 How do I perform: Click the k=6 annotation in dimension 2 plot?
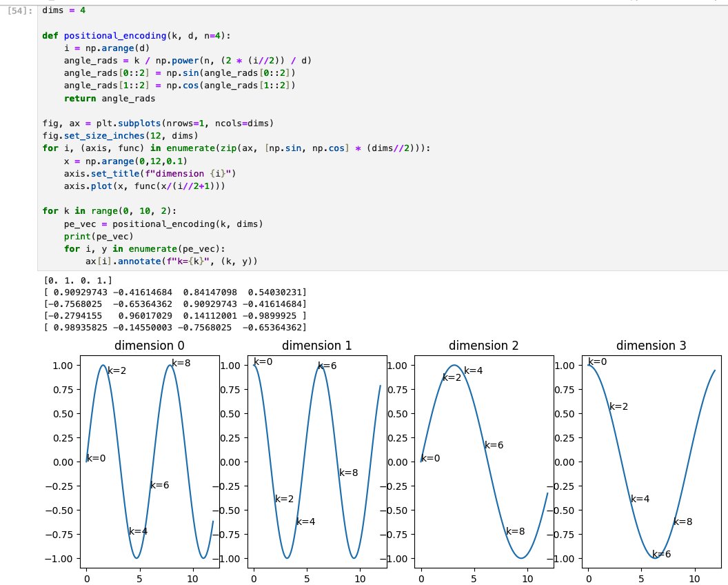click(x=494, y=445)
